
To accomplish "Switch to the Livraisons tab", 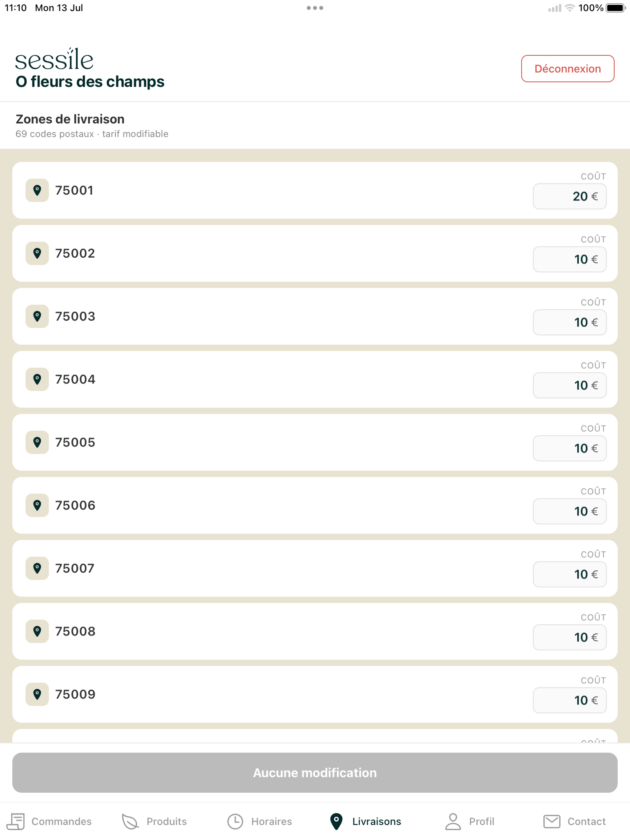I will pos(365,821).
